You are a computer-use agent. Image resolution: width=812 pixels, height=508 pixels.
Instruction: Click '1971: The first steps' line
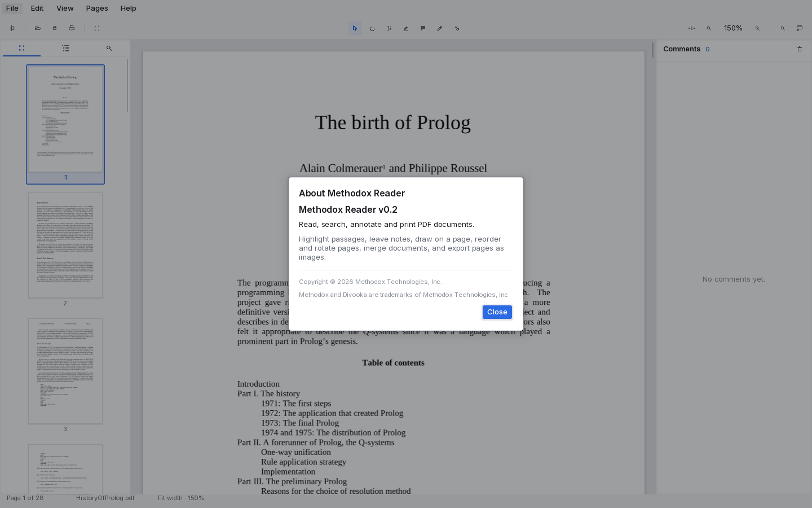[x=296, y=404]
